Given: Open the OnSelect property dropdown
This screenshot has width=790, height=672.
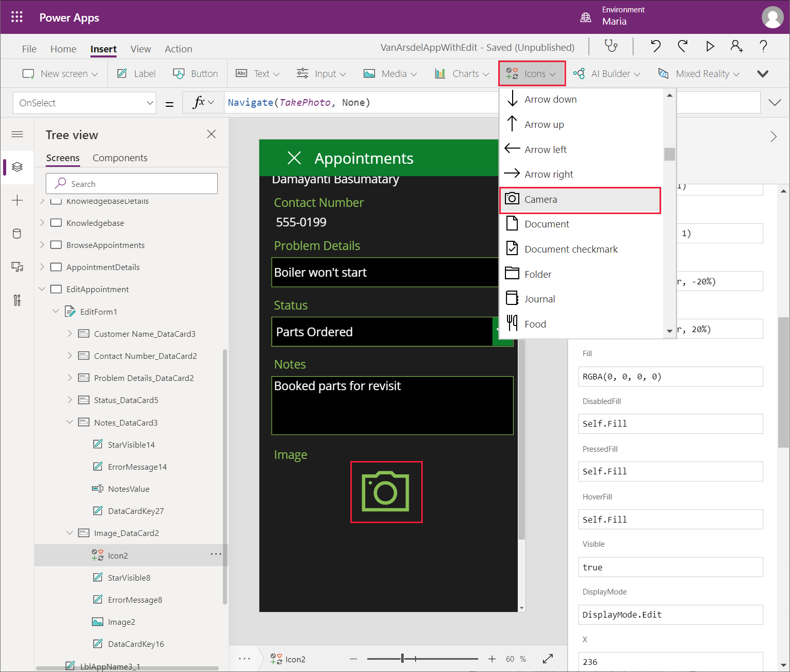Looking at the screenshot, I should point(85,103).
